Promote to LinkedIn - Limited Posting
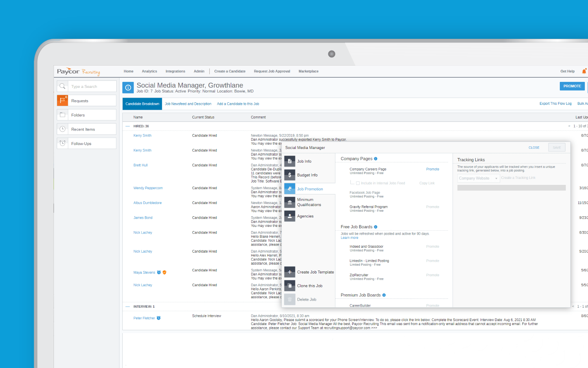This screenshot has width=588, height=368. click(x=433, y=261)
